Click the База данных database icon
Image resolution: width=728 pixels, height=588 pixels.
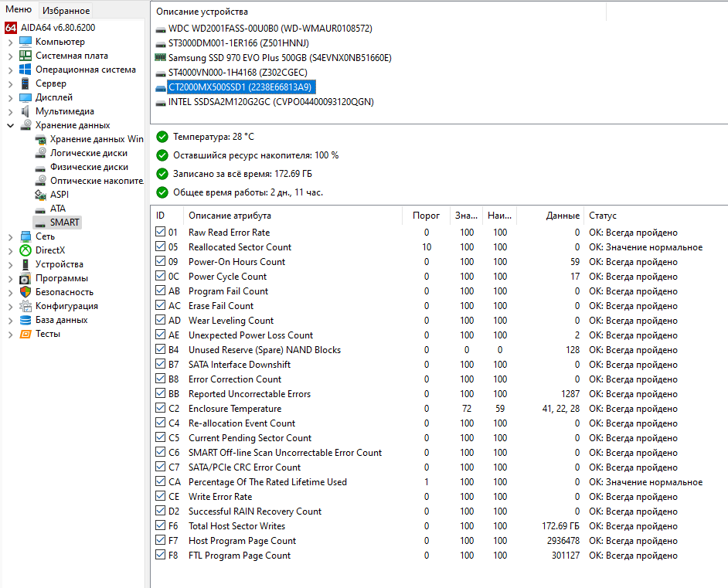(x=26, y=320)
